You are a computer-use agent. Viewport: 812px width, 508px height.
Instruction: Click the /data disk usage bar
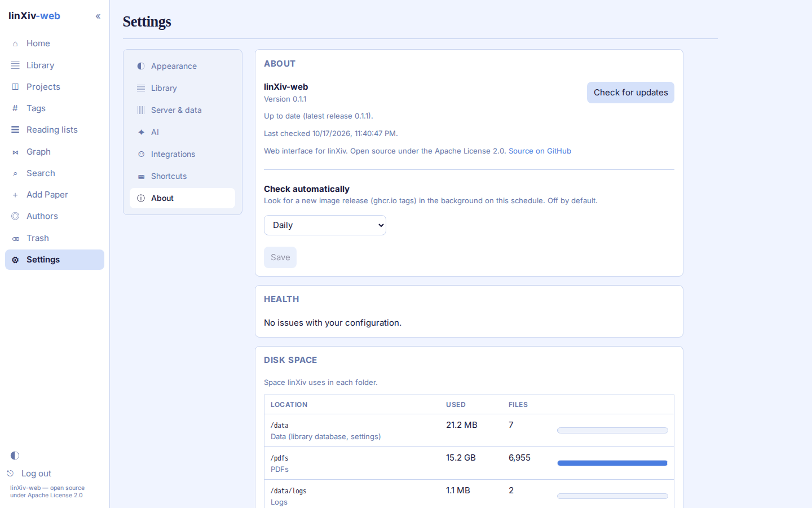tap(612, 431)
